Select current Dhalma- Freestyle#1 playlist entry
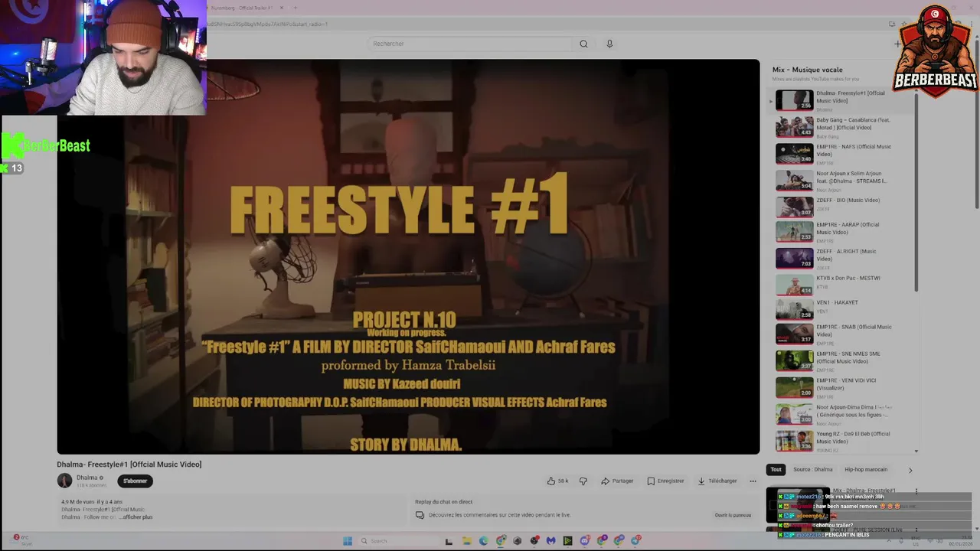 [x=842, y=100]
